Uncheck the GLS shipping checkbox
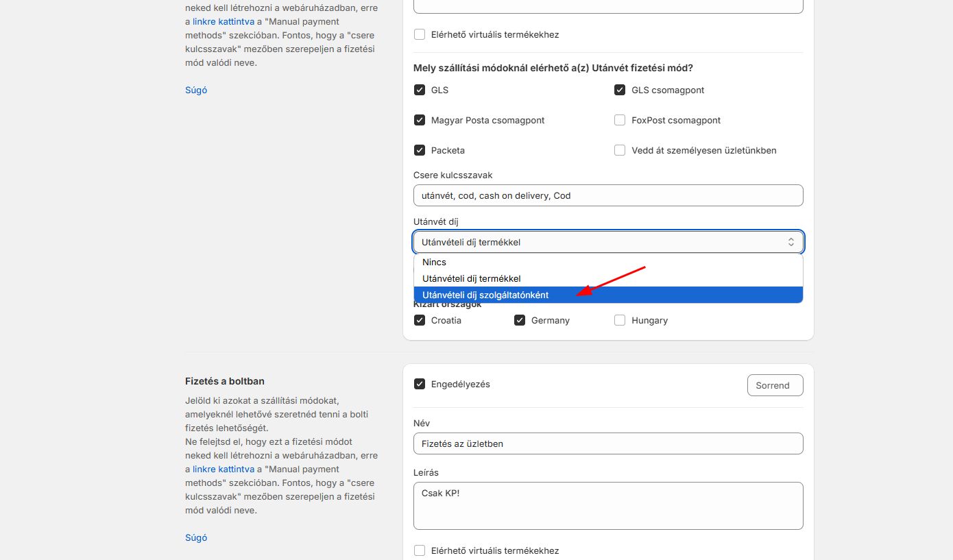The width and height of the screenshot is (953, 560). pyautogui.click(x=420, y=90)
